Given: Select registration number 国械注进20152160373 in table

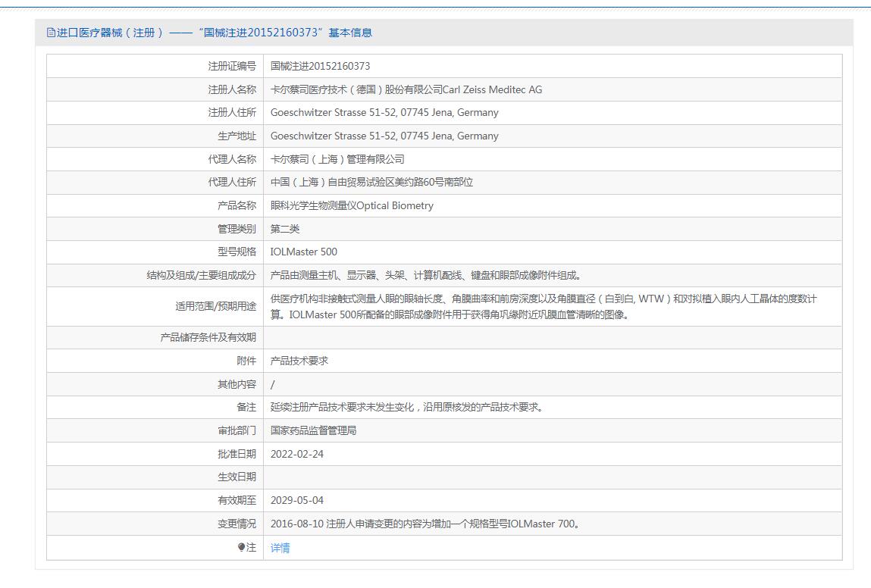Looking at the screenshot, I should click(x=320, y=66).
